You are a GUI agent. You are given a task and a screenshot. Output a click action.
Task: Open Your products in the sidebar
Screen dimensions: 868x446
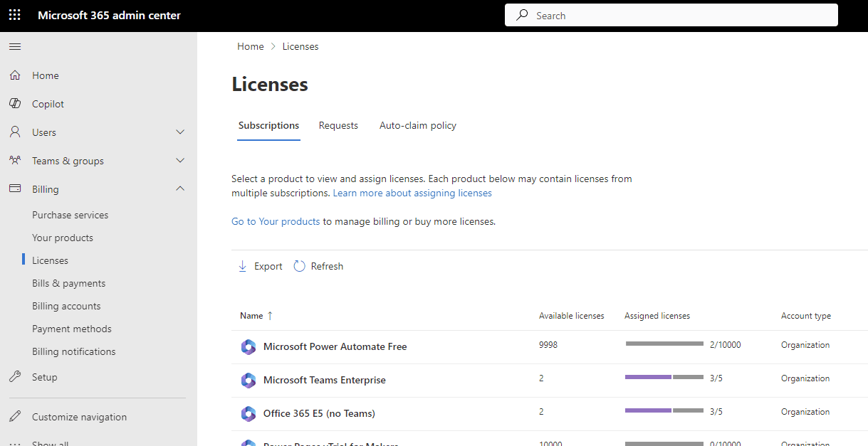(63, 238)
